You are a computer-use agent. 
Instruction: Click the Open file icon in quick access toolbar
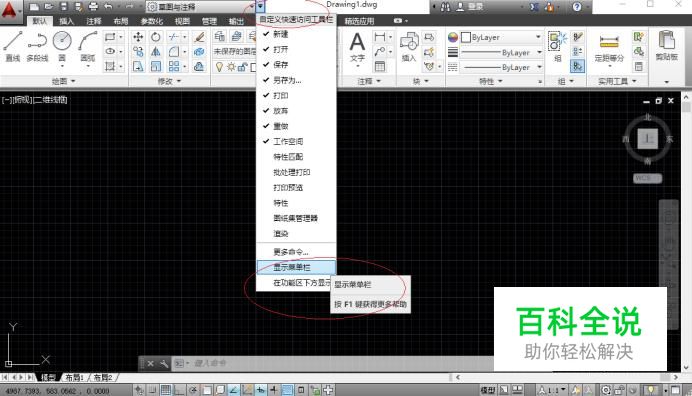pos(49,7)
